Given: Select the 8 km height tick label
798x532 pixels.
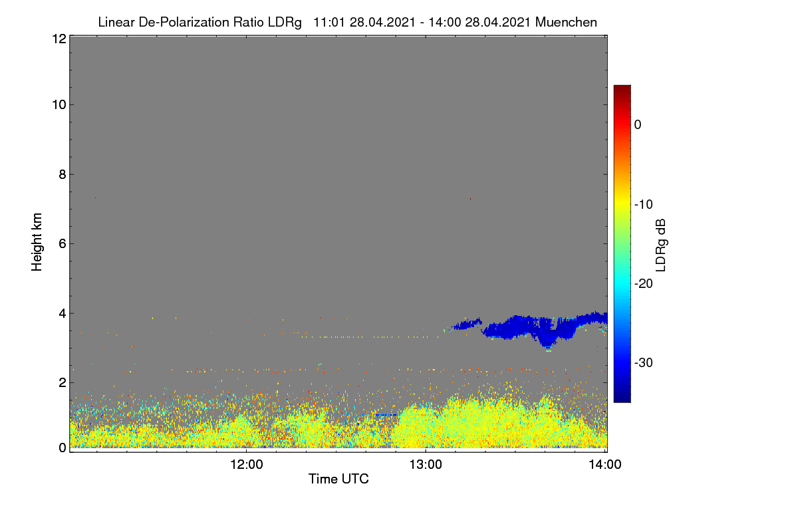Looking at the screenshot, I should tap(62, 174).
